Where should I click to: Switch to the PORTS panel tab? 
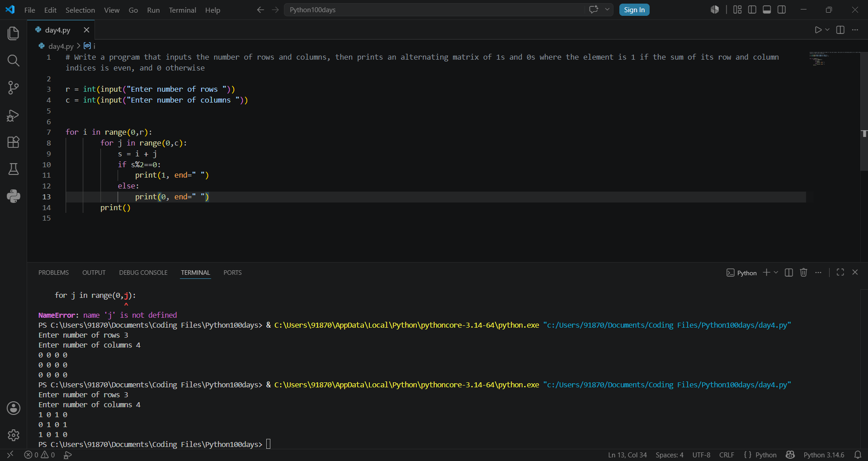pyautogui.click(x=232, y=273)
